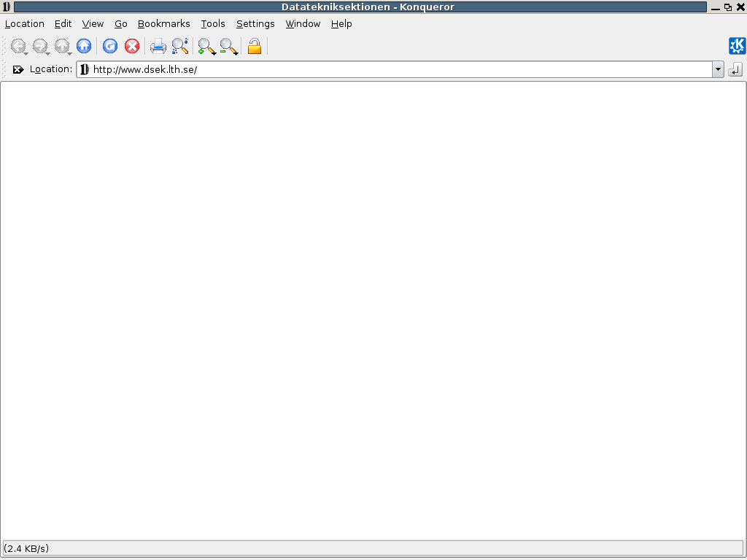
Task: Click the Go button beside the location field
Action: click(x=735, y=69)
